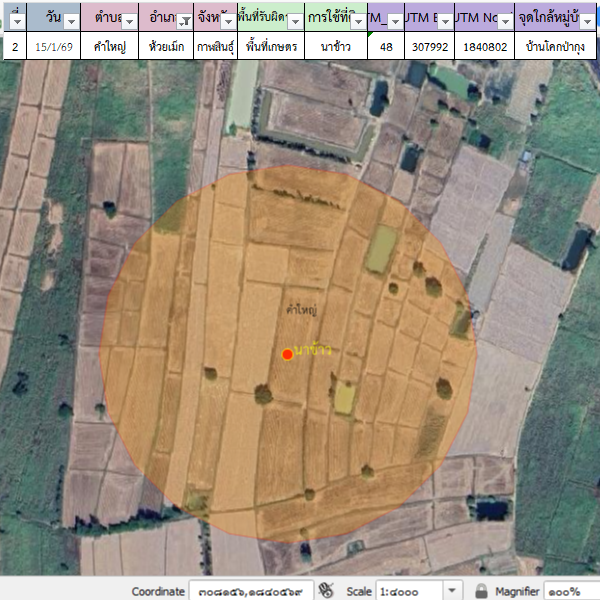Toggle the extents icon beside Coordinate box
This screenshot has height=600, width=600.
point(326,591)
